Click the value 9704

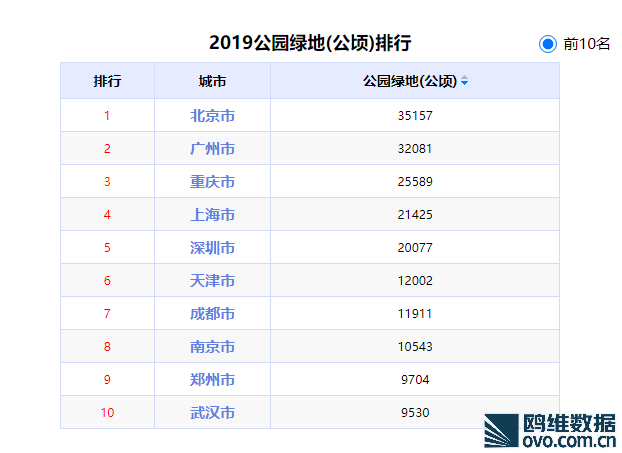point(415,380)
